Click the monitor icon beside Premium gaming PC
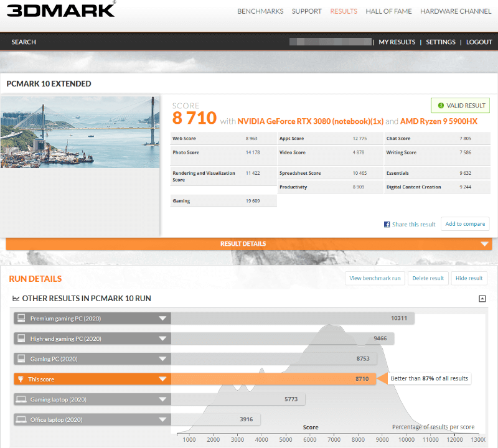The image size is (498, 448). pos(21,319)
